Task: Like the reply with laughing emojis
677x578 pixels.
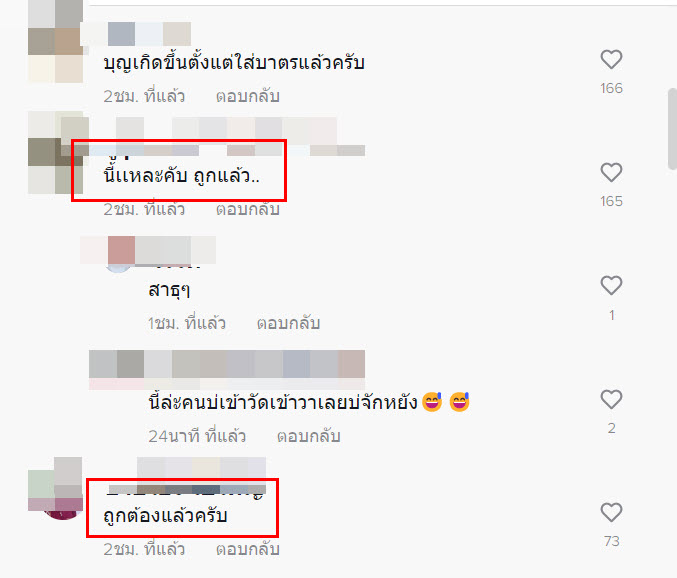Action: (x=611, y=399)
